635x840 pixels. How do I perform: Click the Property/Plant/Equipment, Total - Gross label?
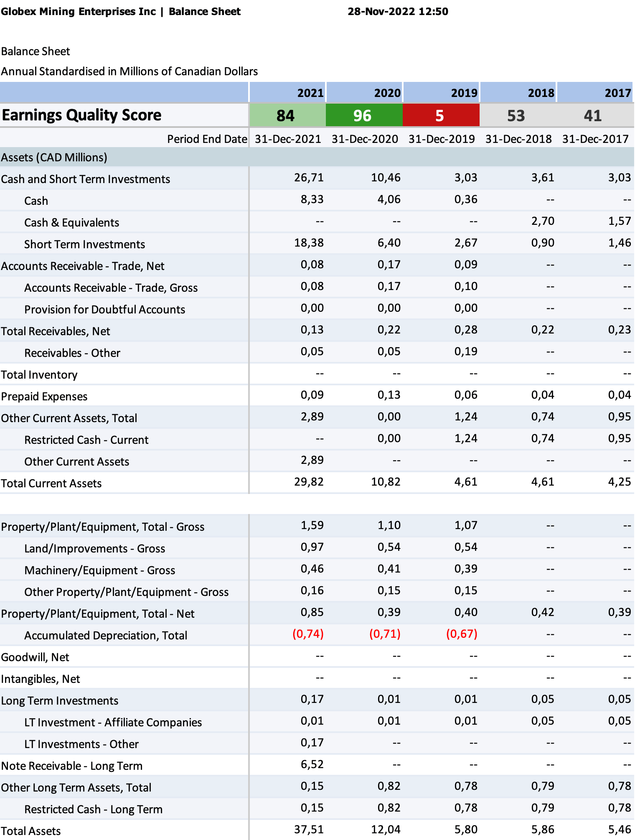coord(103,527)
